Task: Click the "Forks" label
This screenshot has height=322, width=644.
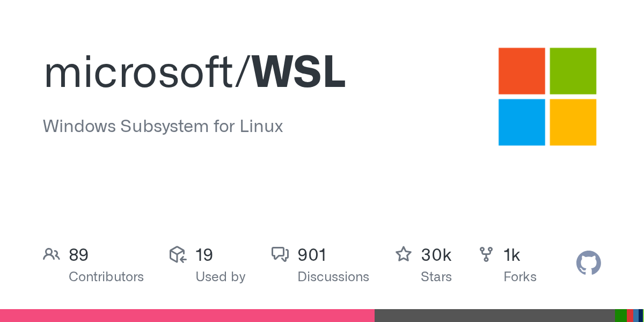Action: tap(519, 277)
